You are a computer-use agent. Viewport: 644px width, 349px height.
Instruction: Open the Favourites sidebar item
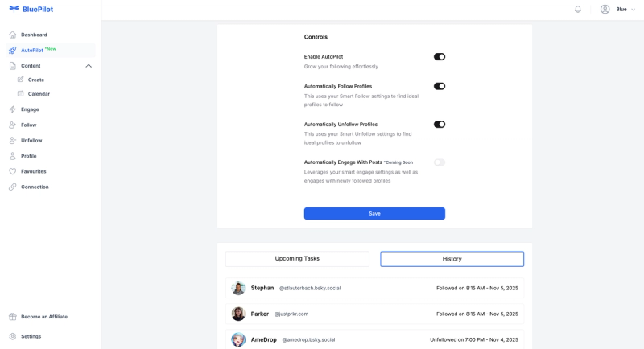point(34,171)
